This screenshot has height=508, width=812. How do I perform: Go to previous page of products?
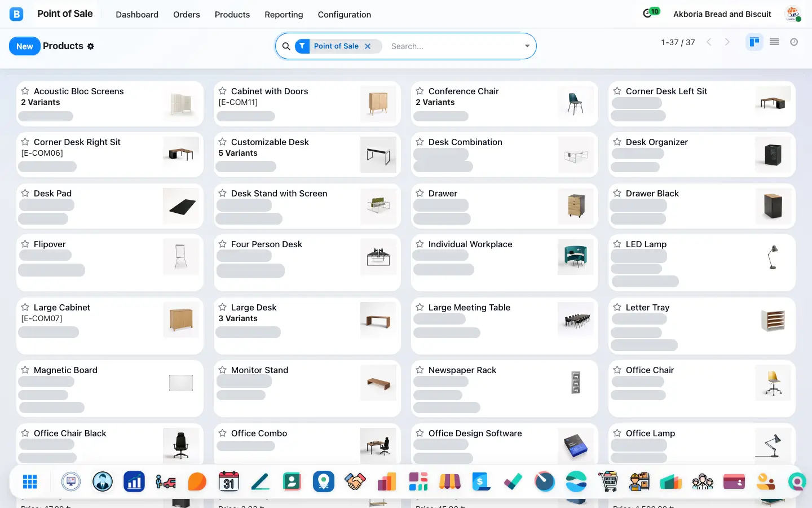click(709, 42)
